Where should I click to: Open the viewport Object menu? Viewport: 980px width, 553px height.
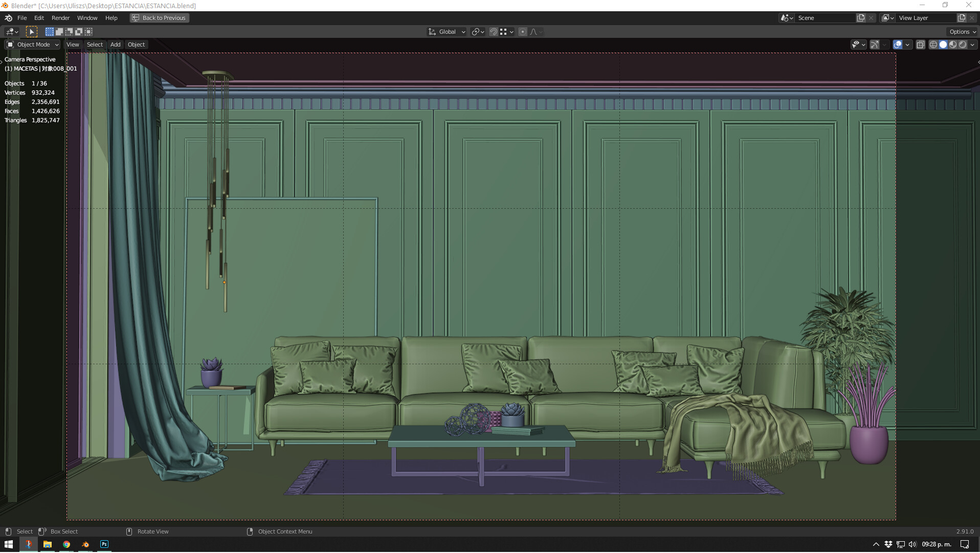(136, 45)
